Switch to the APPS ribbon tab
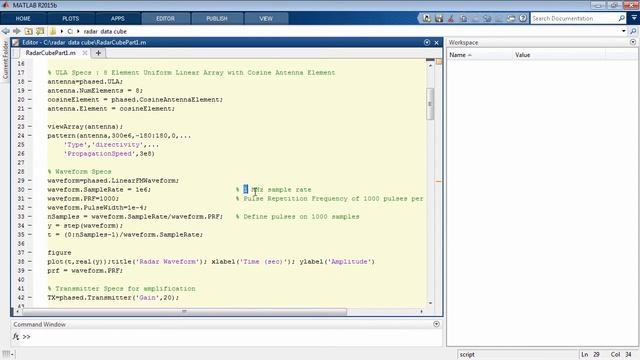640x360 pixels. coord(118,18)
